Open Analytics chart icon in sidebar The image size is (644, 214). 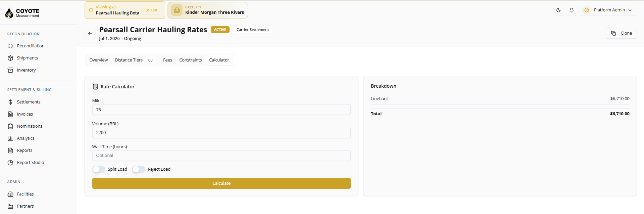click(10, 138)
